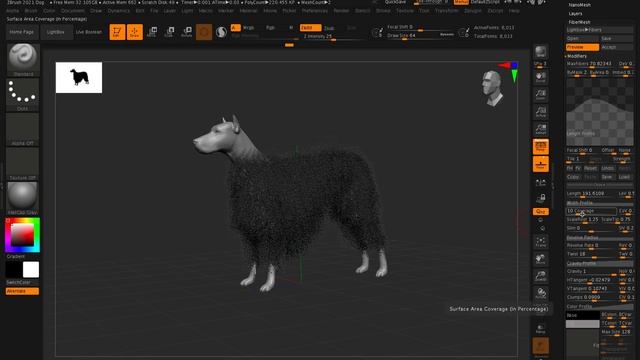Viewport: 640px width, 360px height.
Task: Click Accept fibers button
Action: [x=616, y=47]
